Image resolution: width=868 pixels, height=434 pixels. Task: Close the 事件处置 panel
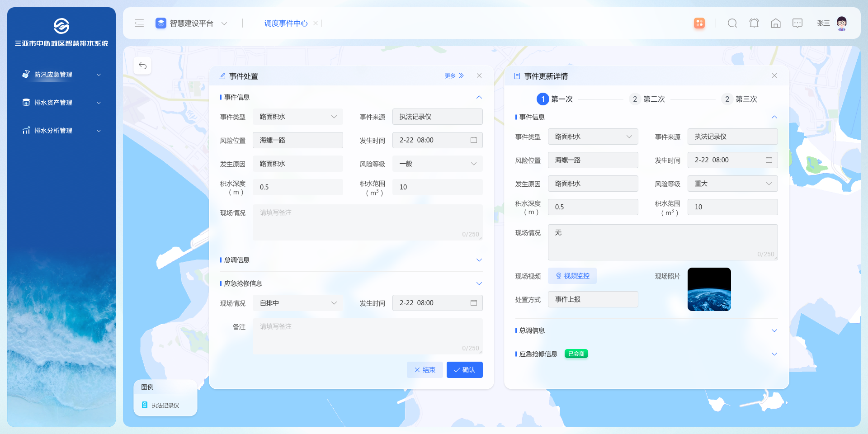(x=479, y=75)
